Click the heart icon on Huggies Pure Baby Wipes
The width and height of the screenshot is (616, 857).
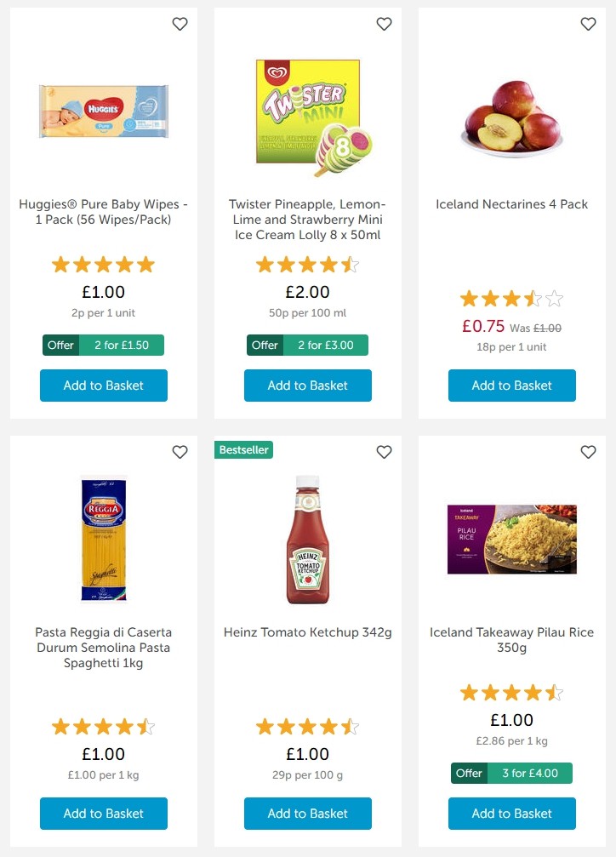click(x=180, y=24)
